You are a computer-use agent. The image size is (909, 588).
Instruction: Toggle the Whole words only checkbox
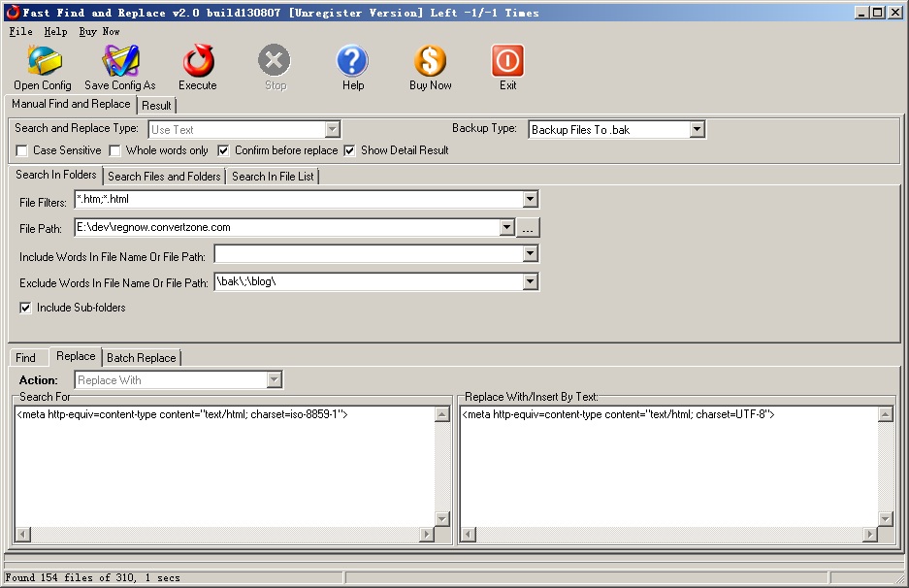(115, 150)
